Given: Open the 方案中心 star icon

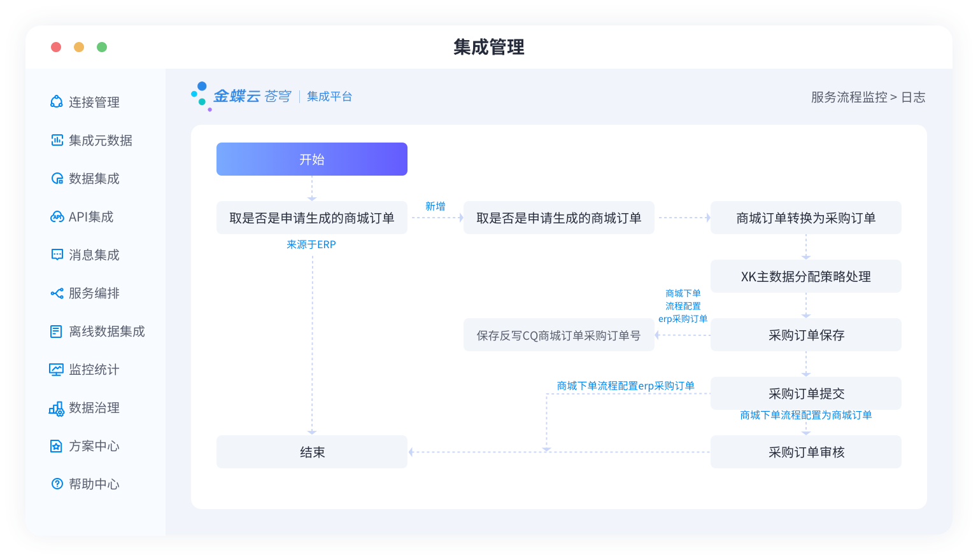Looking at the screenshot, I should click(x=57, y=445).
